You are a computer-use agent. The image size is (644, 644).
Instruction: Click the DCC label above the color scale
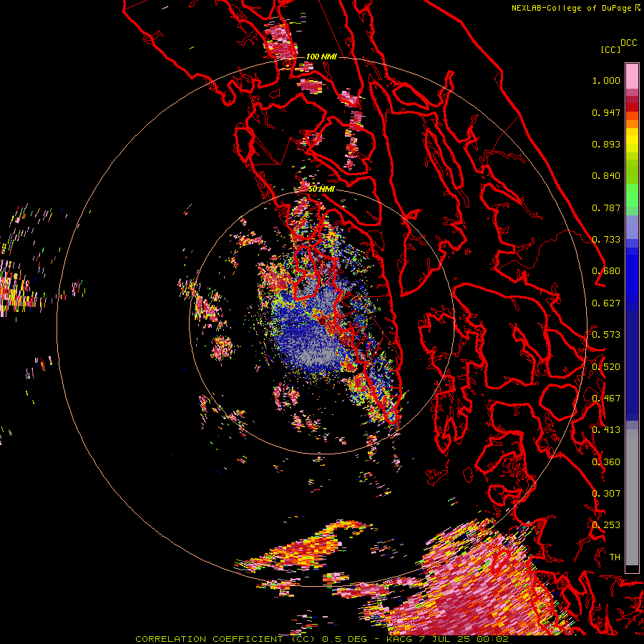[629, 43]
